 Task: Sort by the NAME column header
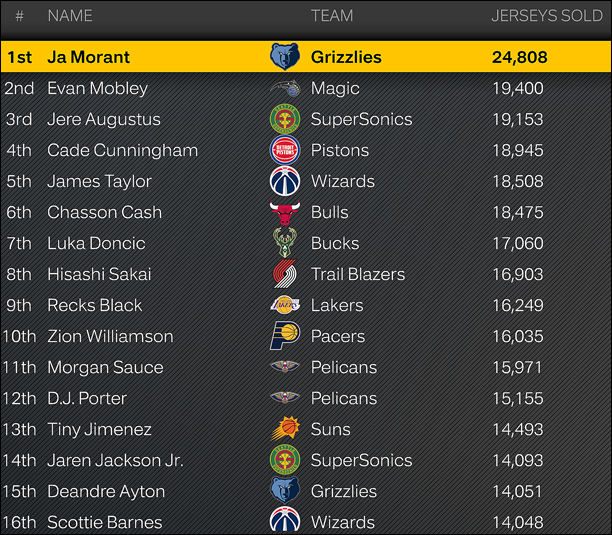[x=70, y=16]
